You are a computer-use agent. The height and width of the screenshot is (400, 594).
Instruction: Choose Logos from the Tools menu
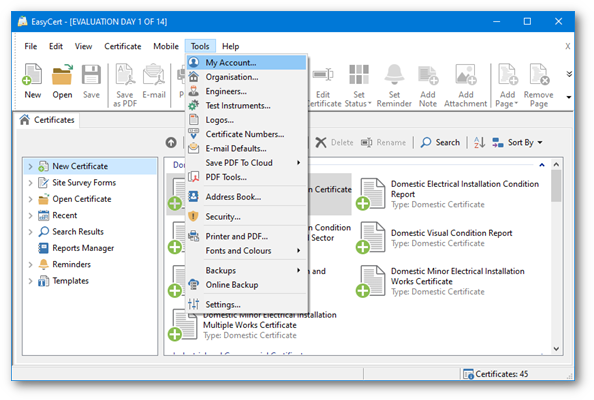point(246,120)
